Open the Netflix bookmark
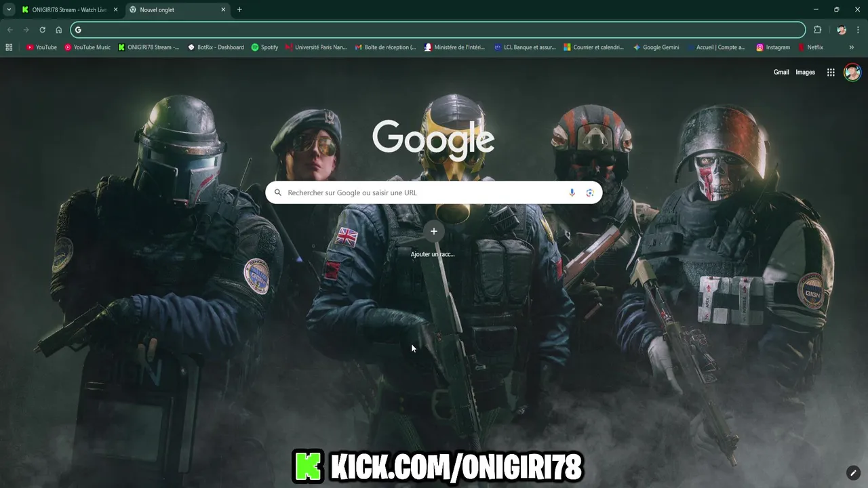 (x=810, y=47)
